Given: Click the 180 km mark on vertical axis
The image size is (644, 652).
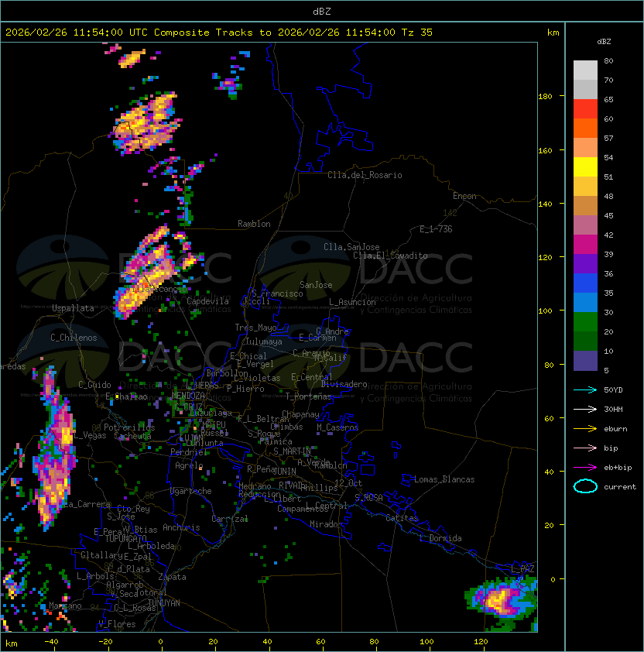Looking at the screenshot, I should pos(545,97).
